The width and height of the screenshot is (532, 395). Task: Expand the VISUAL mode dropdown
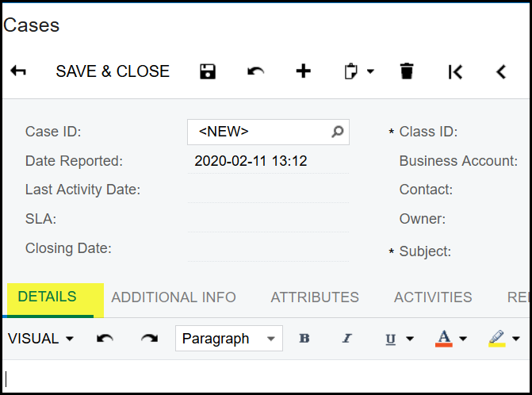(40, 339)
